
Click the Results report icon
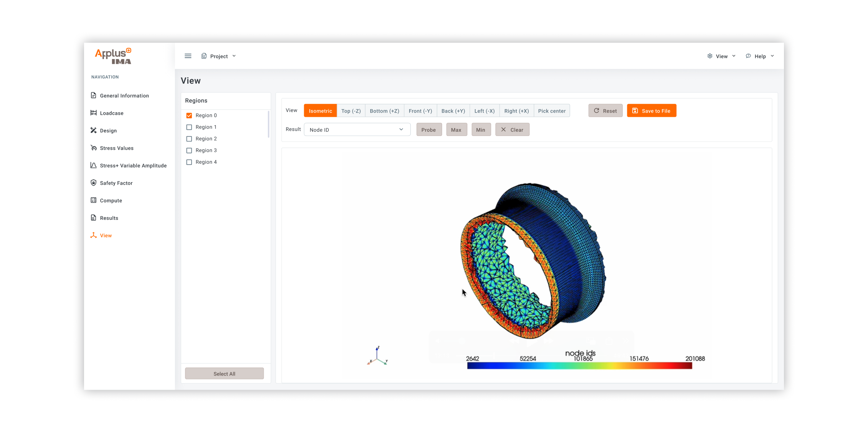[94, 218]
